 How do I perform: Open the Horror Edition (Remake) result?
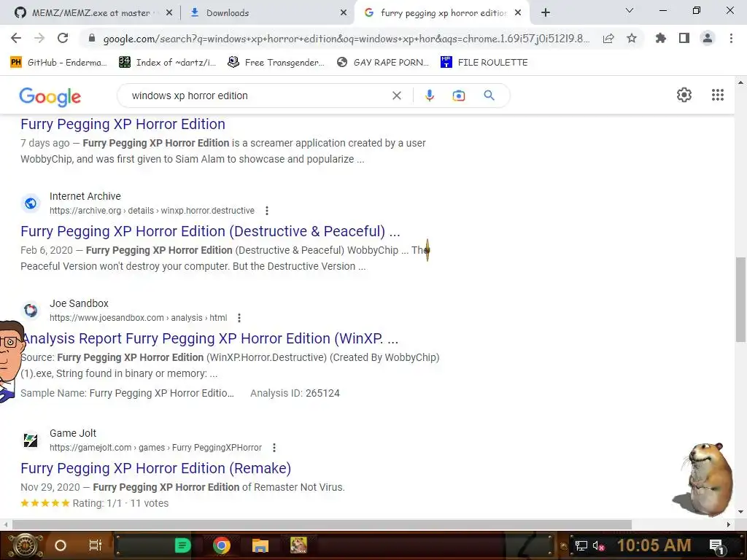156,469
